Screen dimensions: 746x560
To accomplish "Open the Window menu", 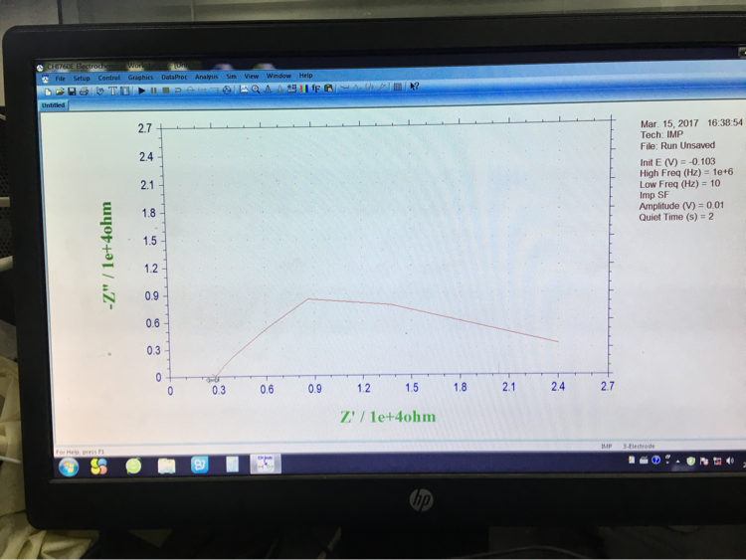I will click(279, 76).
